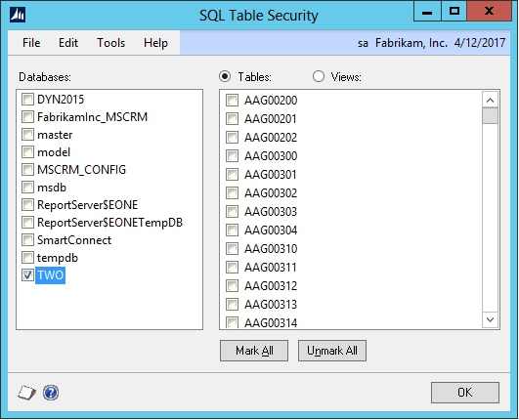This screenshot has height=420, width=519.
Task: Check the AAG00303 table checkbox
Action: [x=232, y=211]
